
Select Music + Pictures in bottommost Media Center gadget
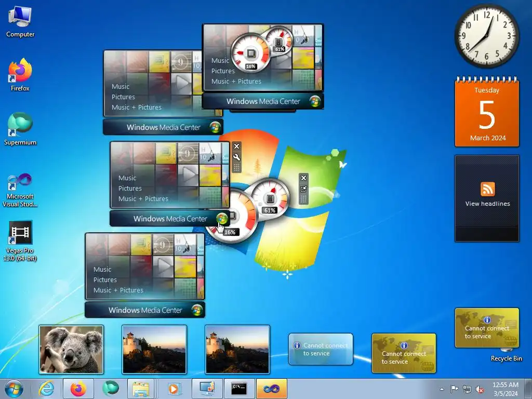coord(118,290)
